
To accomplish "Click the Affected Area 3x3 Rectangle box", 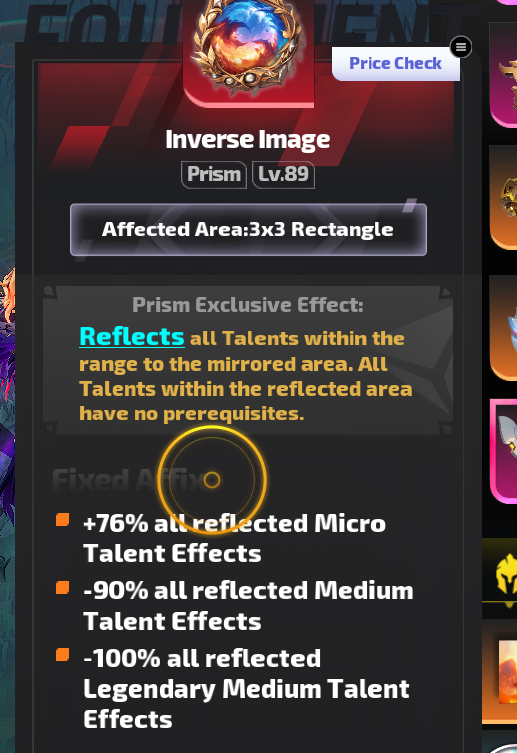I will pyautogui.click(x=248, y=230).
